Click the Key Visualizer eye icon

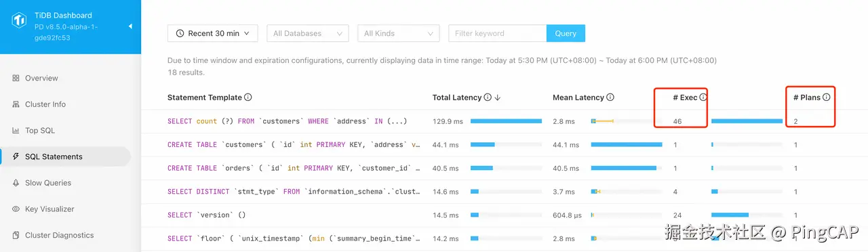pyautogui.click(x=16, y=209)
